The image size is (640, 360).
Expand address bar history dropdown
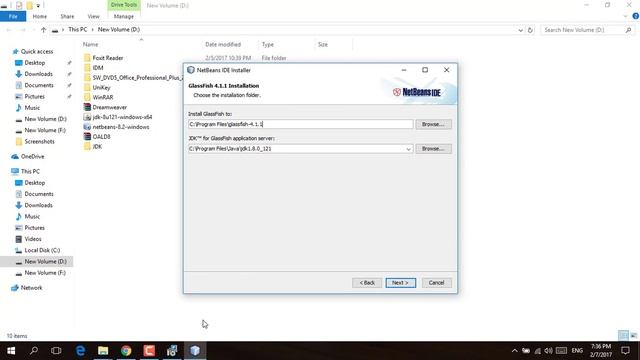coord(520,30)
